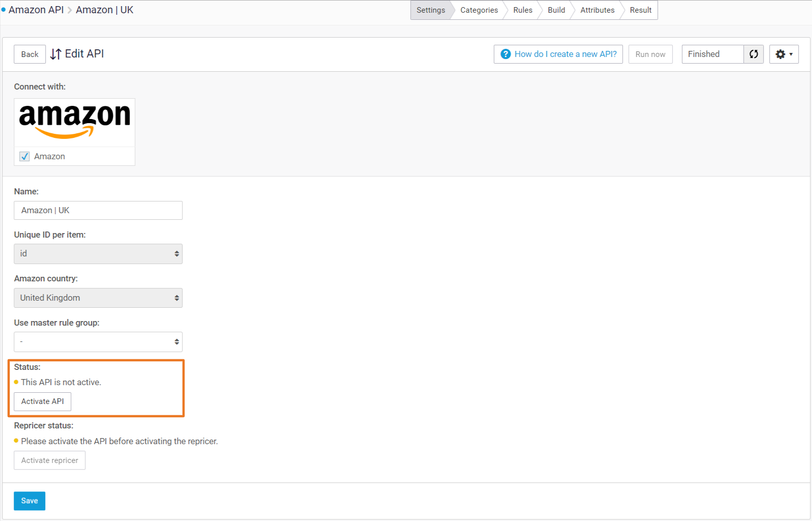Screen dimensions: 812x521
Task: Click the 'This API is not active.' text
Action: pyautogui.click(x=61, y=382)
